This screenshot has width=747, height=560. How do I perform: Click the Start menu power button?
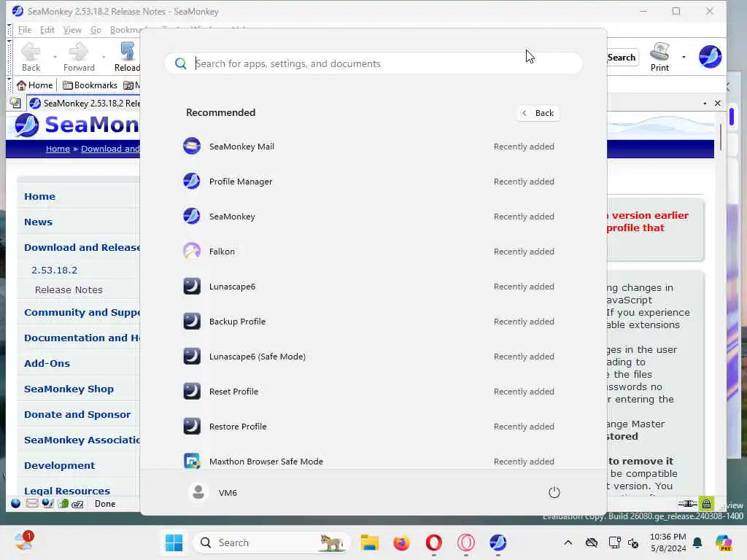click(554, 492)
